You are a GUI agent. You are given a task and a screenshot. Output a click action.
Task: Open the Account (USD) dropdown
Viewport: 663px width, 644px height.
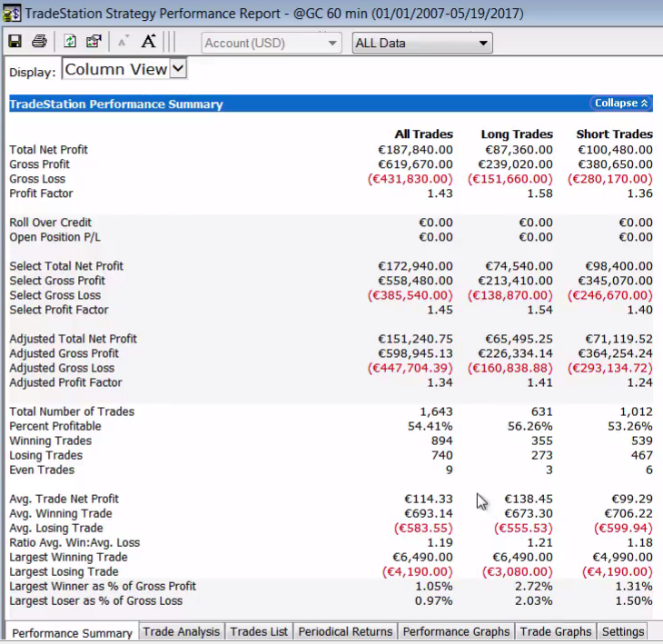point(271,43)
